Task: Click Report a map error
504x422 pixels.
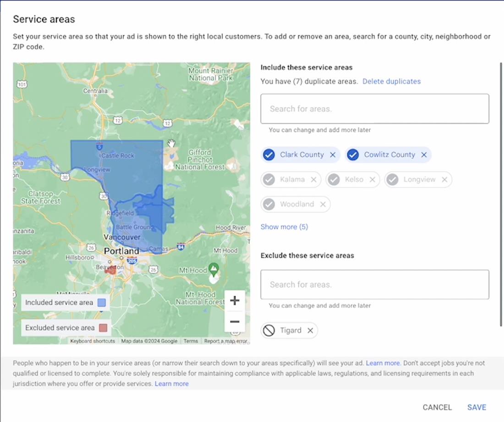Action: pos(225,341)
